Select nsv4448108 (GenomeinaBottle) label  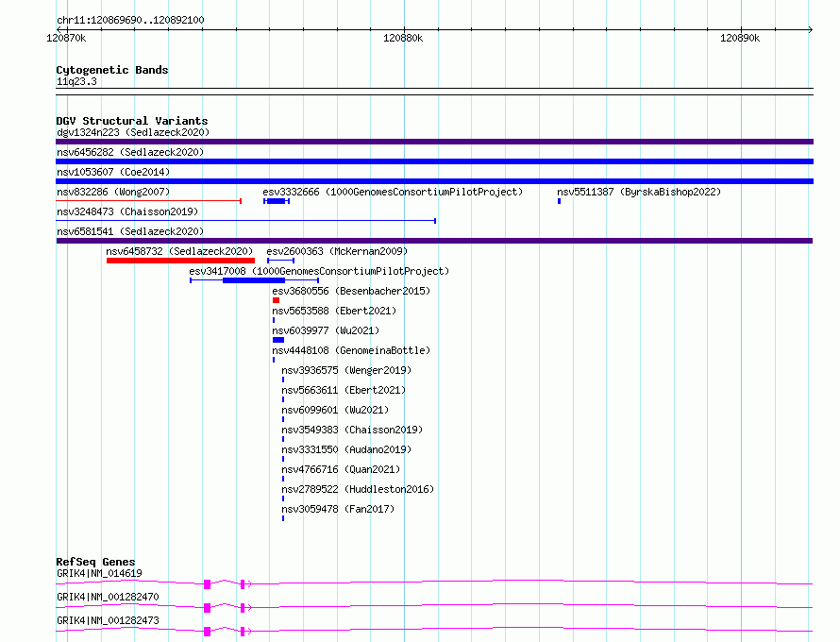point(351,350)
